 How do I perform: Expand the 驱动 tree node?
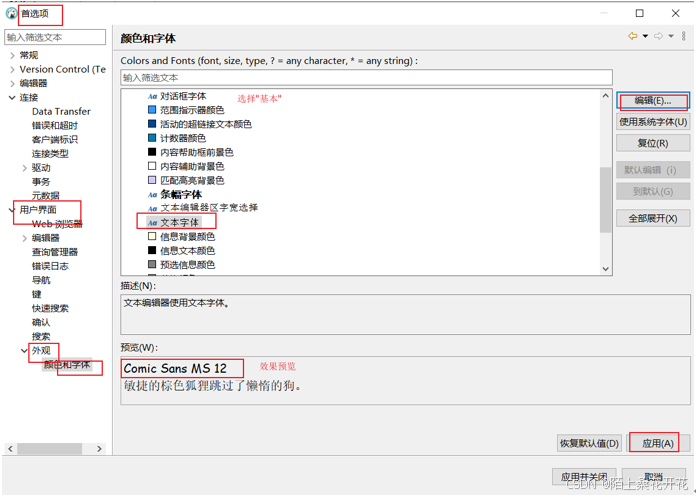25,168
